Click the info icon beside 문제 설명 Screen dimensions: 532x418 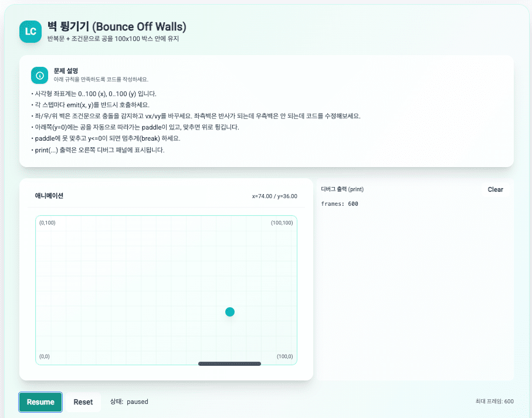coord(40,75)
